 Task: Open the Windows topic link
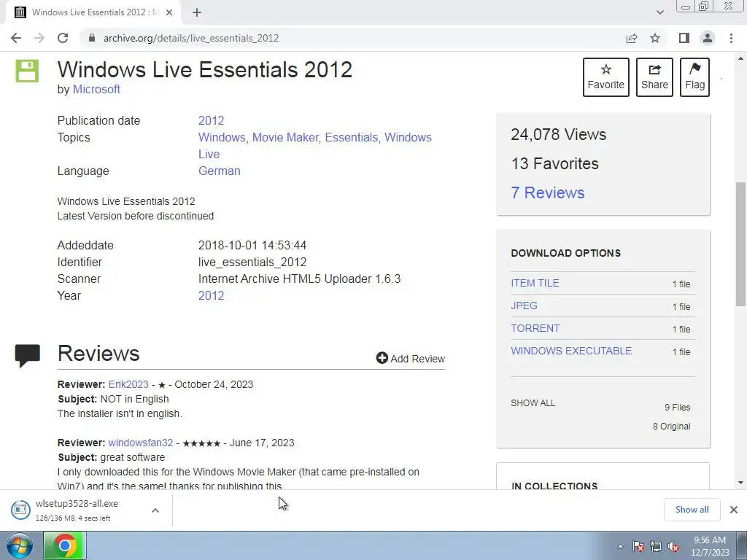[x=222, y=137]
